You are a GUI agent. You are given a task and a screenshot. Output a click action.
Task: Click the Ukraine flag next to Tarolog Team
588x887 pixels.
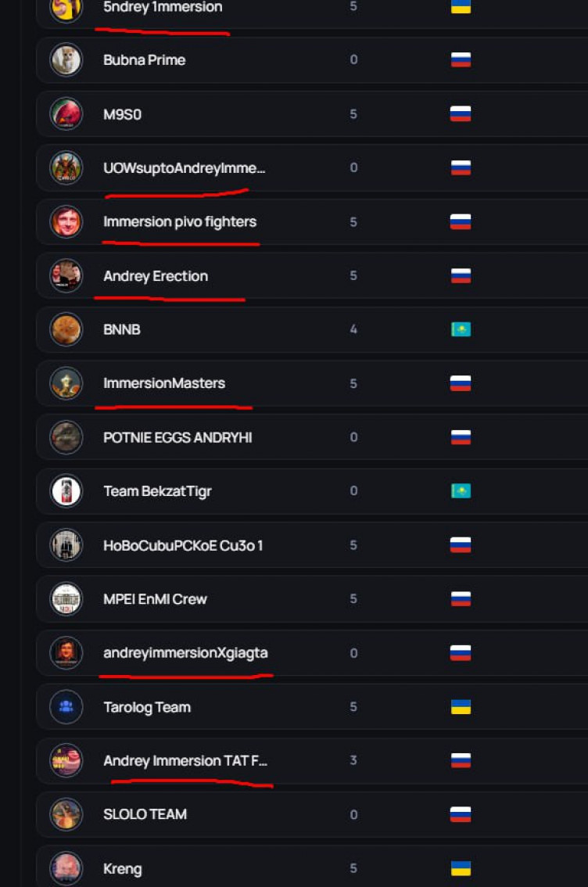coord(461,707)
